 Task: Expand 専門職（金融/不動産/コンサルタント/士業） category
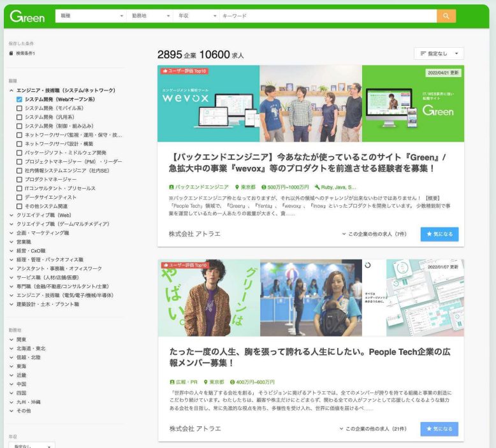11,286
